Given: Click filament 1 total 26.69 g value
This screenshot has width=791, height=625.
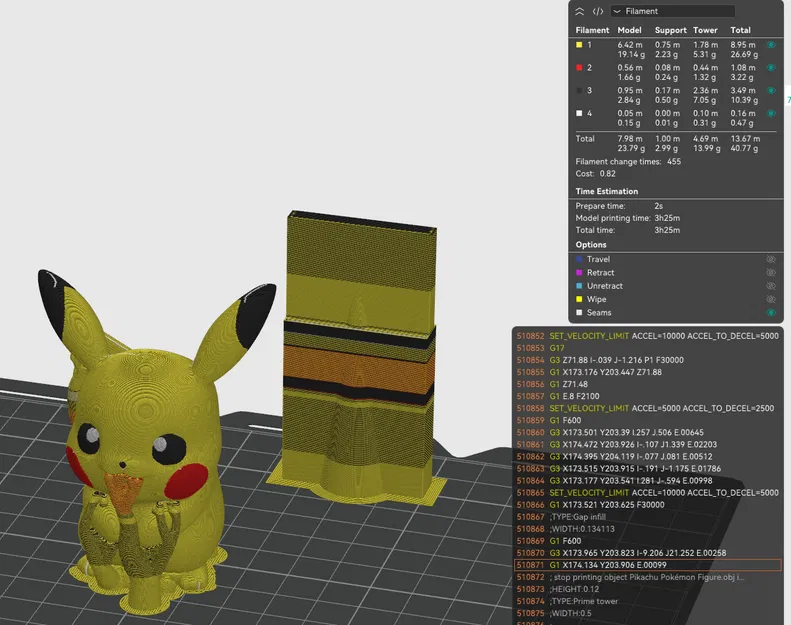Looking at the screenshot, I should pyautogui.click(x=744, y=54).
